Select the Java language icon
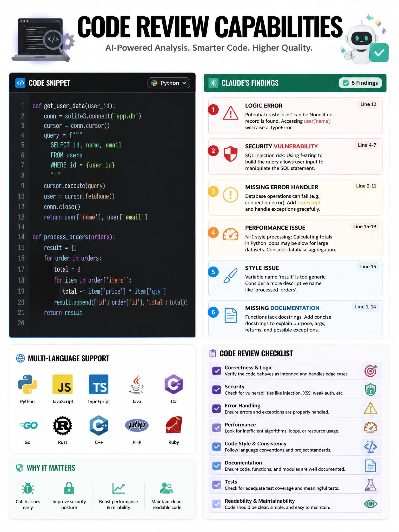The width and height of the screenshot is (399, 532). click(x=136, y=384)
